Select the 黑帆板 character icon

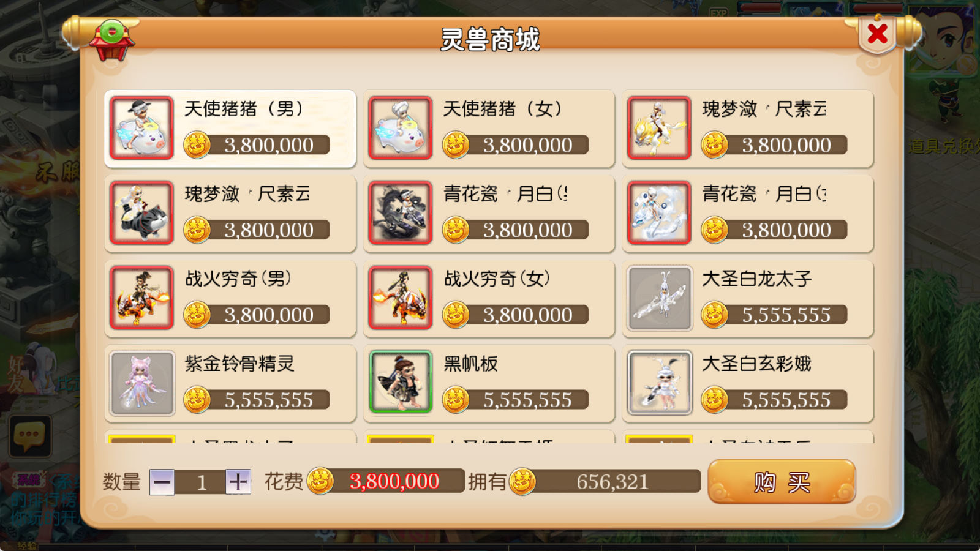pyautogui.click(x=401, y=383)
